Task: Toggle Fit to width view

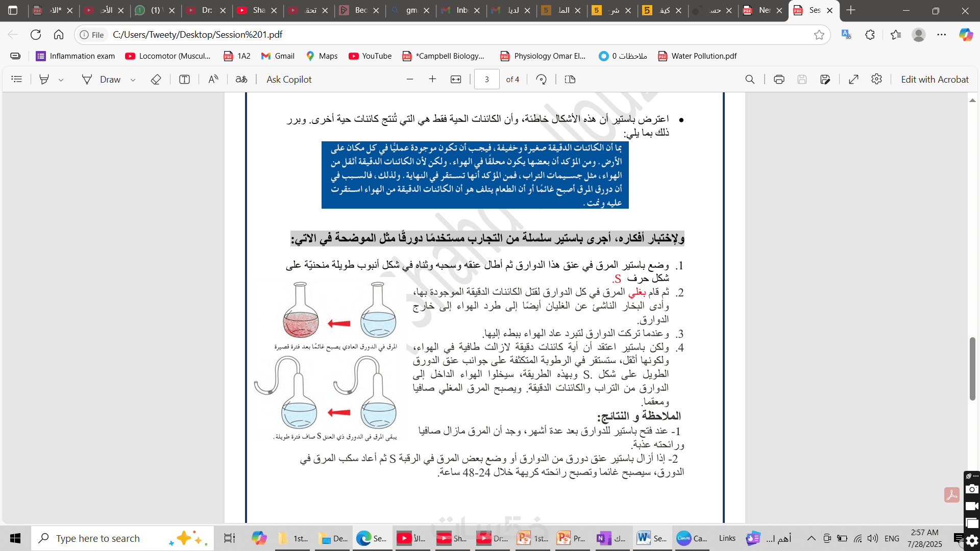Action: pyautogui.click(x=456, y=79)
